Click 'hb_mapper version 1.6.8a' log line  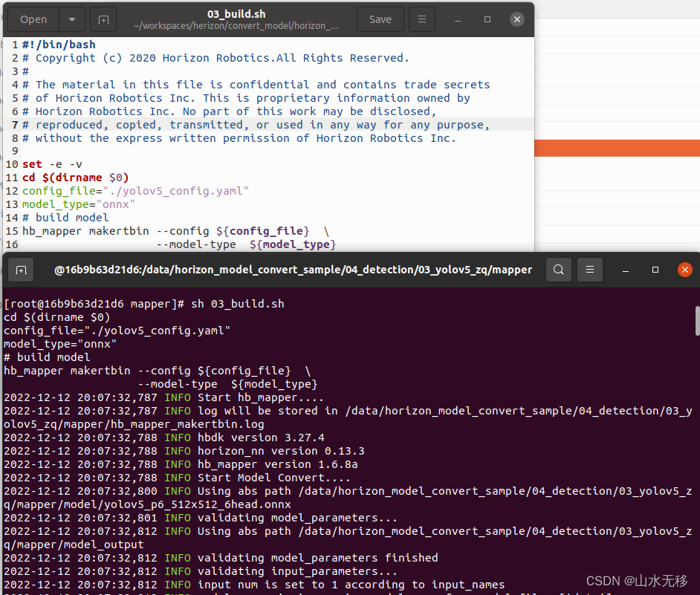[278, 465]
